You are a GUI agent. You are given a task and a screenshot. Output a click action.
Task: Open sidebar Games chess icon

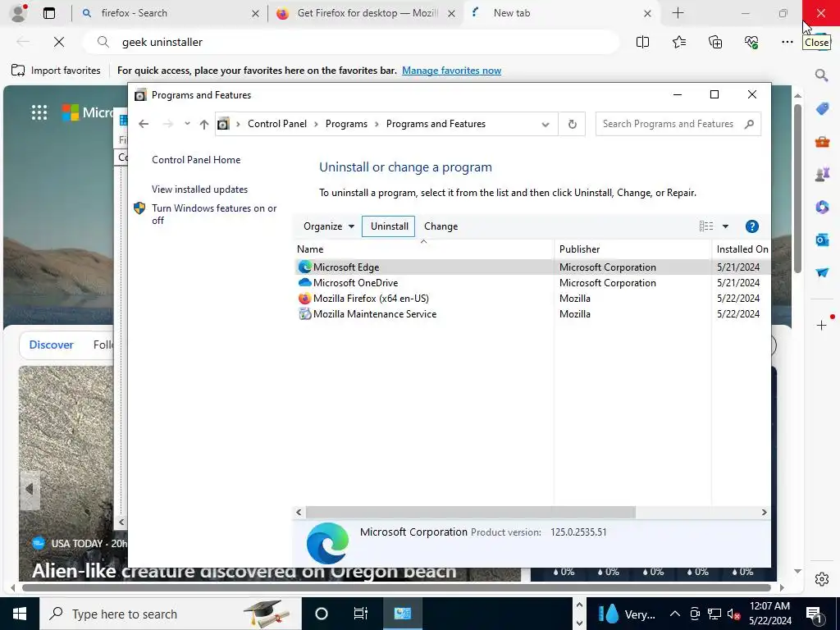(x=822, y=174)
